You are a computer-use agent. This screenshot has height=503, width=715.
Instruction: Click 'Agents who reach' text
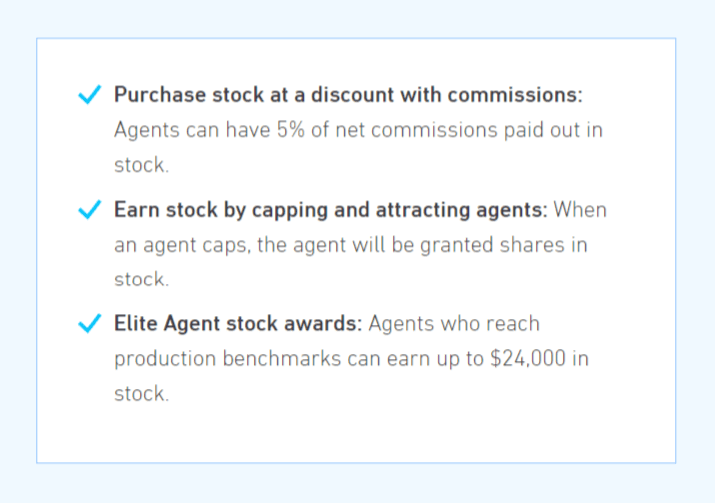[454, 324]
